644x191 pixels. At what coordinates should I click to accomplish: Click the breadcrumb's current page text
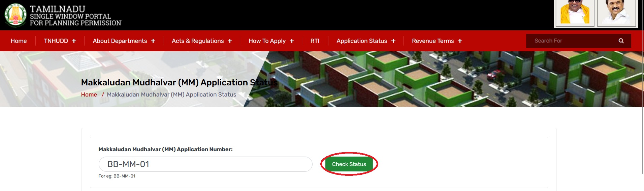pos(171,94)
